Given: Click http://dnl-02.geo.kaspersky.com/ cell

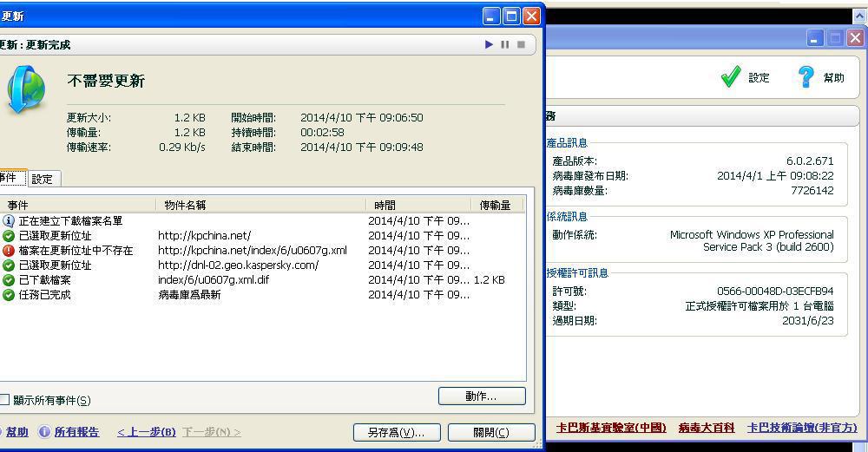Looking at the screenshot, I should tap(238, 265).
